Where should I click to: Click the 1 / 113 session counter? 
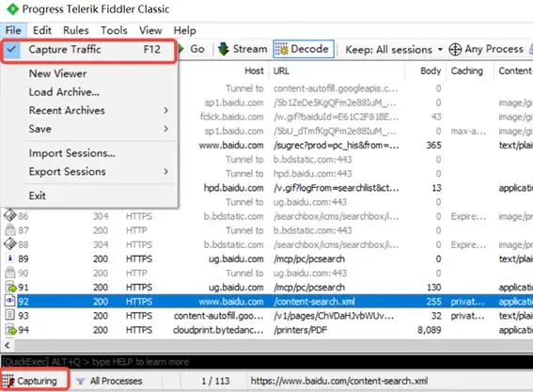[215, 381]
